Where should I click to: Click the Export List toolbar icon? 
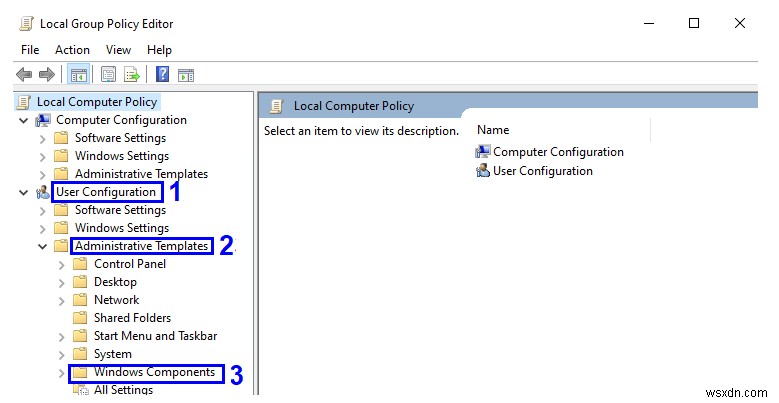point(131,75)
